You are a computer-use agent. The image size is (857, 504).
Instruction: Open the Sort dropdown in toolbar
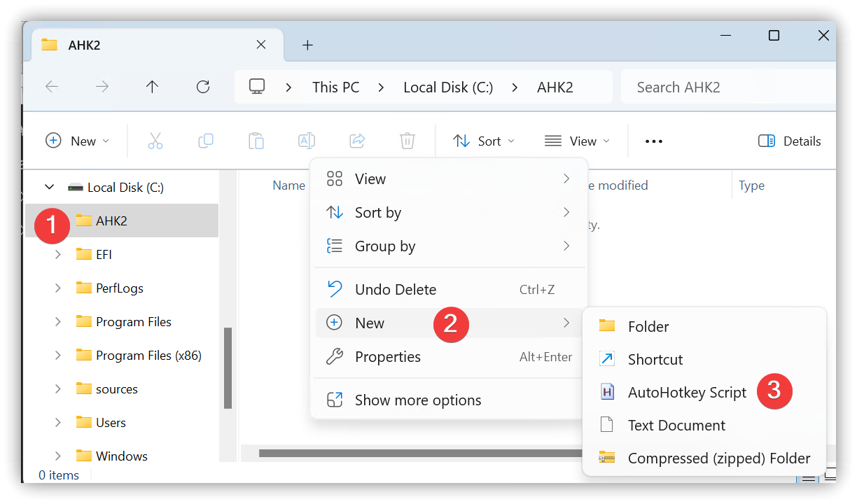[x=484, y=141]
